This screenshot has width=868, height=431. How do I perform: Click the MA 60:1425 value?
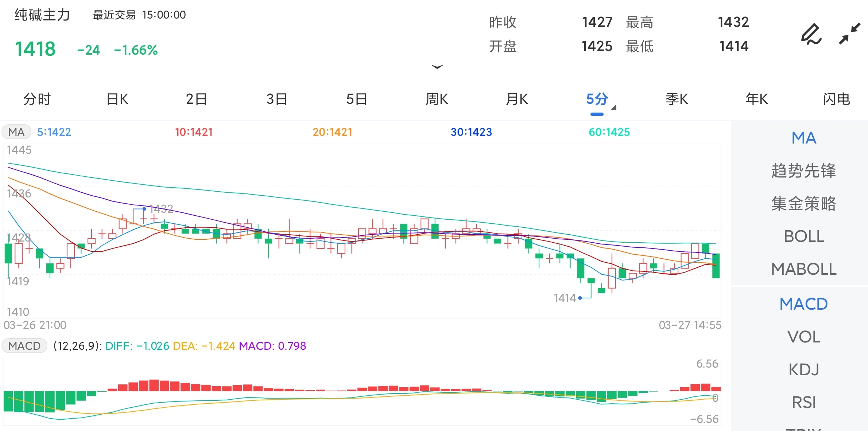[x=609, y=132]
